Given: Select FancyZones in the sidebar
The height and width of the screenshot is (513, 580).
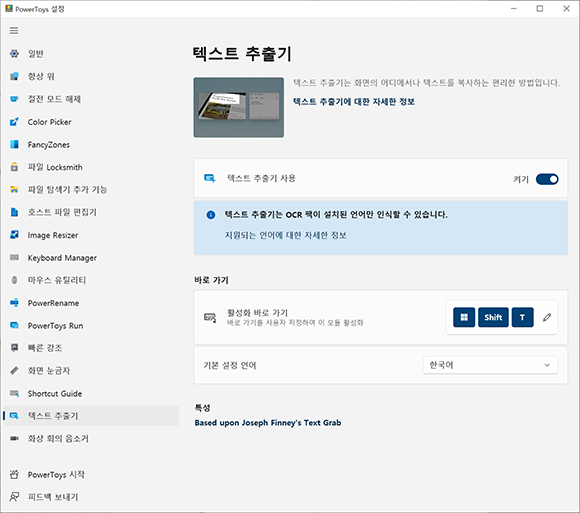Looking at the screenshot, I should 91,144.
